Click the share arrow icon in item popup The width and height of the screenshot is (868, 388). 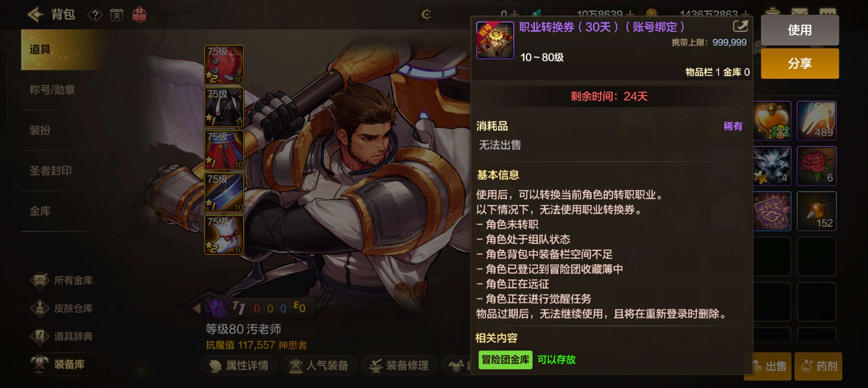pos(740,26)
